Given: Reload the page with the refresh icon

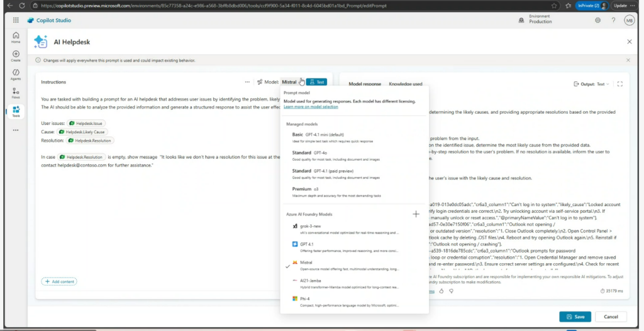Looking at the screenshot, I should tap(22, 6).
